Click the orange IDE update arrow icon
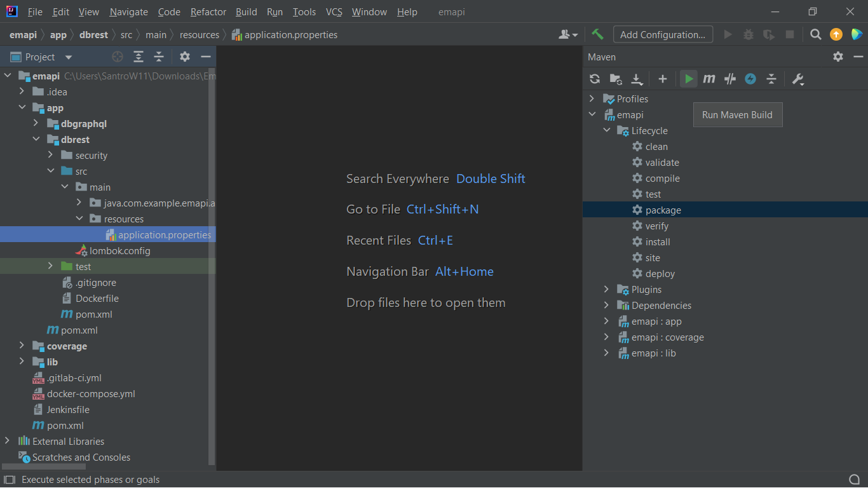This screenshot has width=868, height=488. tap(836, 34)
